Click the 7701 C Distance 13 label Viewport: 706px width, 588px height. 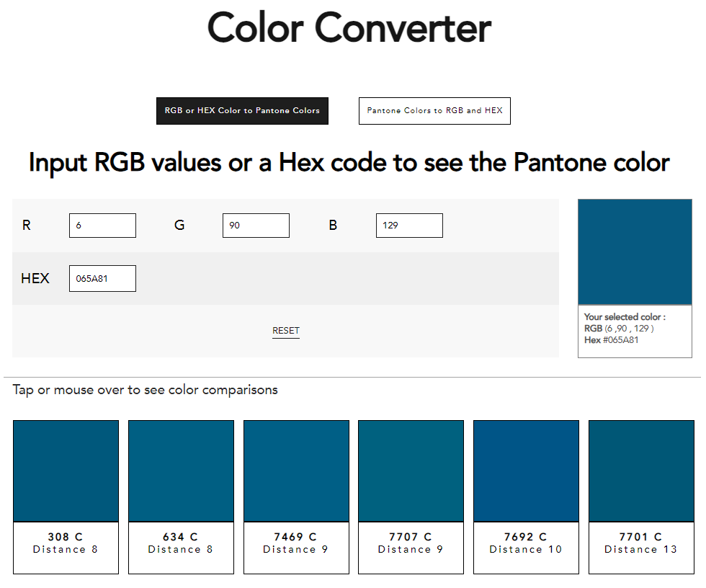pos(641,543)
